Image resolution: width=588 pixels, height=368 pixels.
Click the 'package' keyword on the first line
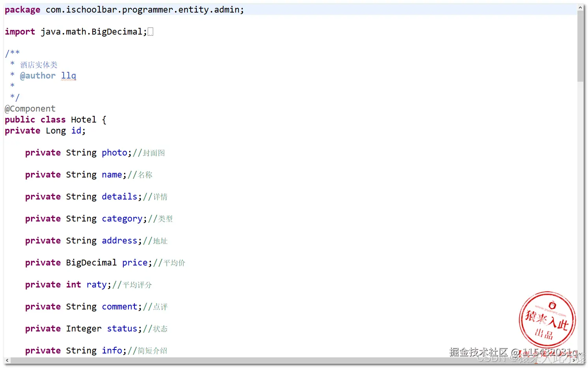pos(22,10)
